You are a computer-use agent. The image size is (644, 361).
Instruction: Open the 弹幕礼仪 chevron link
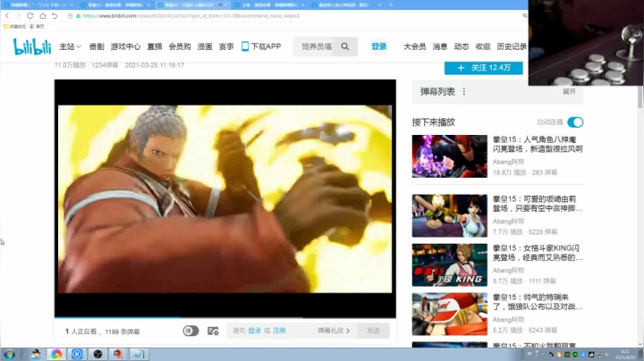[x=334, y=331]
